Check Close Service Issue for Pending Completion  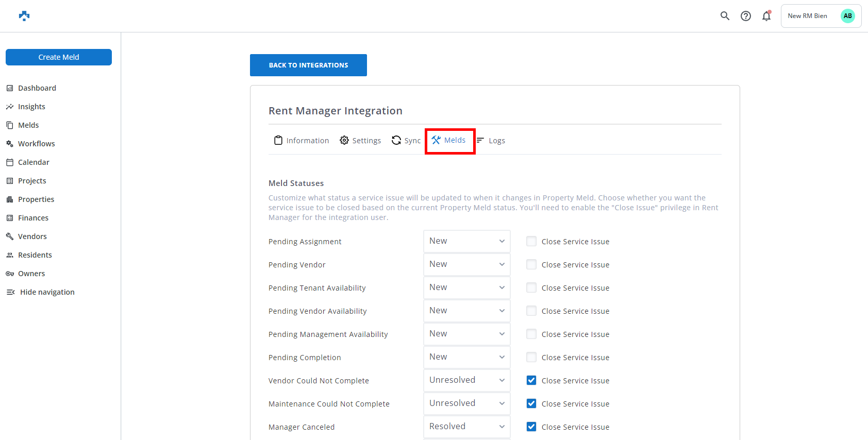tap(531, 357)
